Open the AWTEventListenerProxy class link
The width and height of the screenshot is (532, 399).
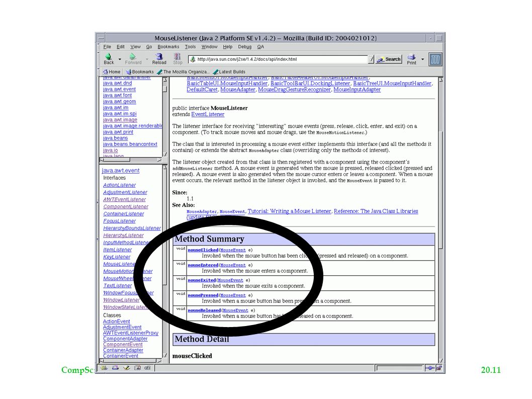click(x=131, y=333)
